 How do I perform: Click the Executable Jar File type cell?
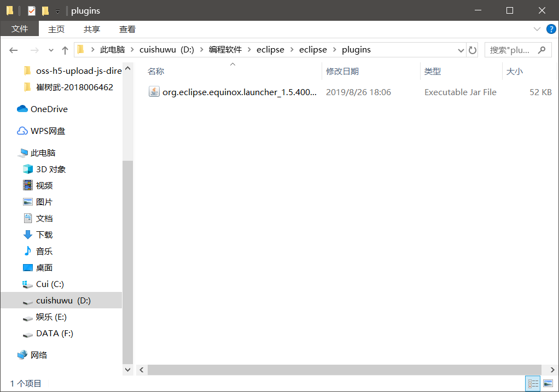(460, 92)
